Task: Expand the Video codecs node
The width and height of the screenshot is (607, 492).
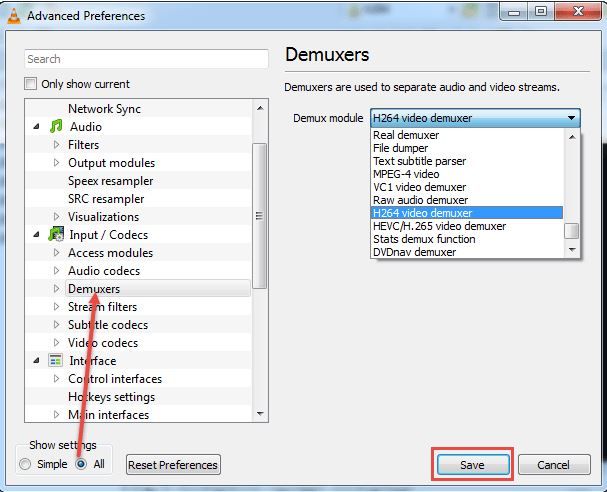Action: (x=57, y=343)
